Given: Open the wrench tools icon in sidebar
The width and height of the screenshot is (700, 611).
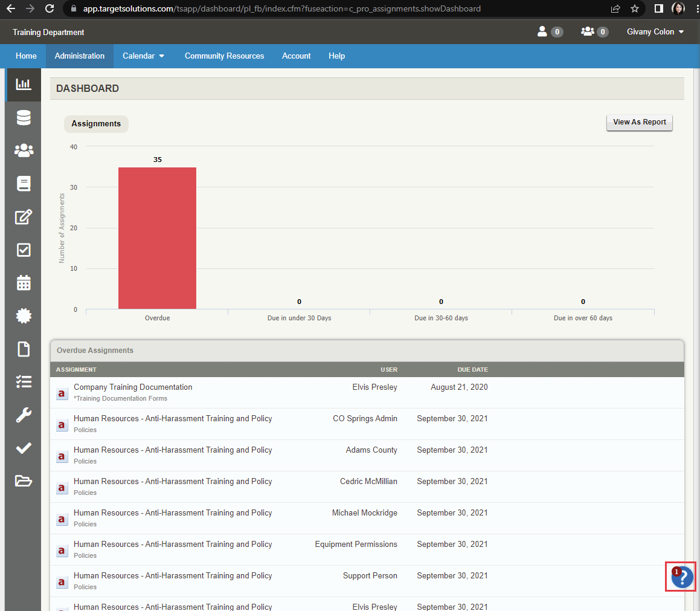Looking at the screenshot, I should tap(23, 415).
